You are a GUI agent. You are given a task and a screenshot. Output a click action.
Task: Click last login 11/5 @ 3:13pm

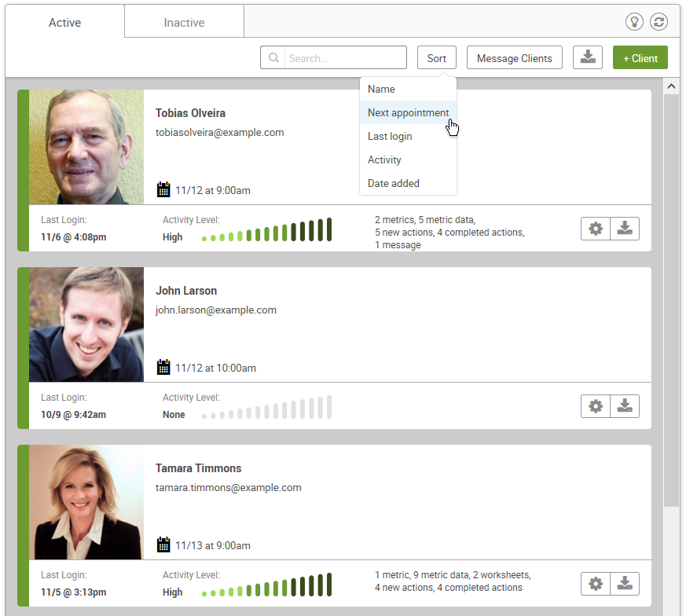click(x=74, y=592)
